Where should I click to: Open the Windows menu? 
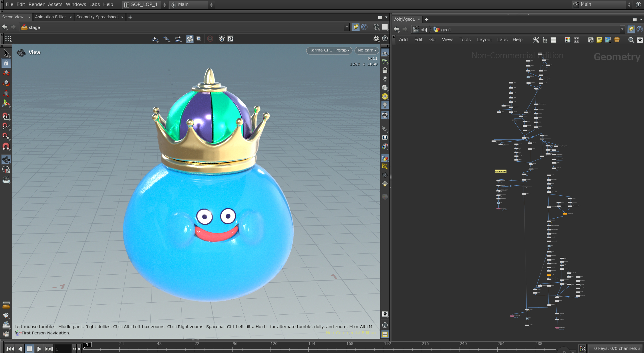pos(76,4)
